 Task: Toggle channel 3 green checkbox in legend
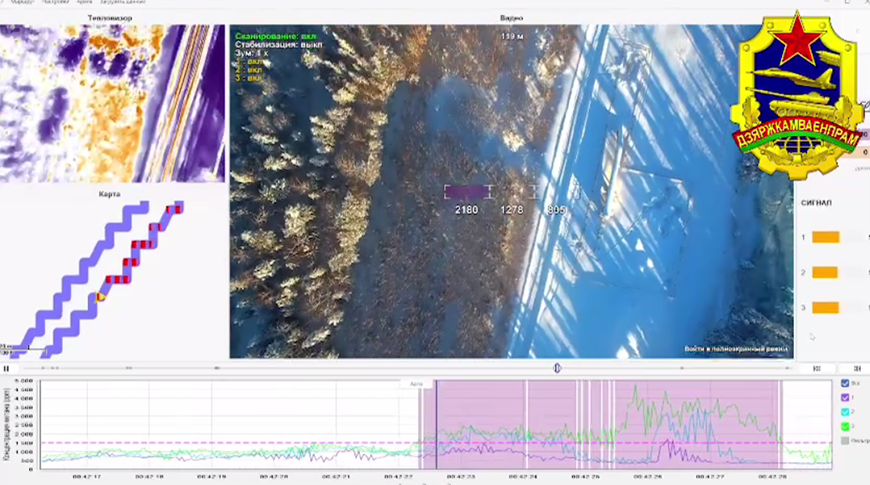click(x=845, y=425)
